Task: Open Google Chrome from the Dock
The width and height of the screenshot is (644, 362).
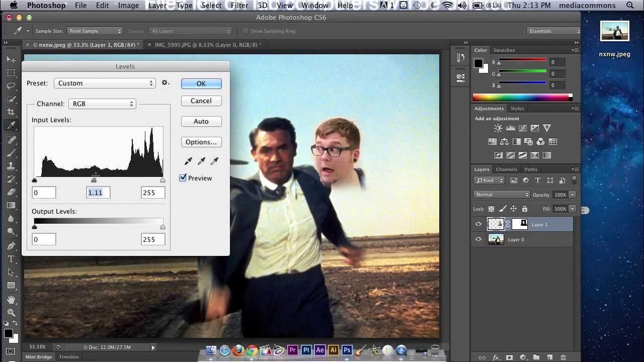Action: coord(252,350)
